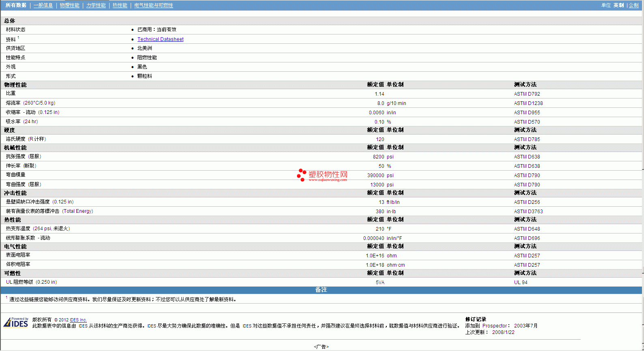Click the 吸水率 (24 hr) row label
The height and width of the screenshot is (351, 644).
pos(22,122)
